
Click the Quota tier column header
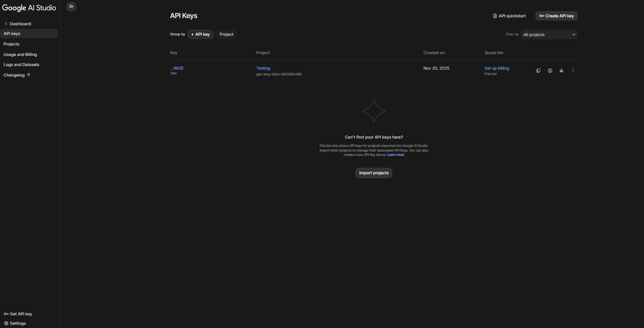pyautogui.click(x=494, y=53)
